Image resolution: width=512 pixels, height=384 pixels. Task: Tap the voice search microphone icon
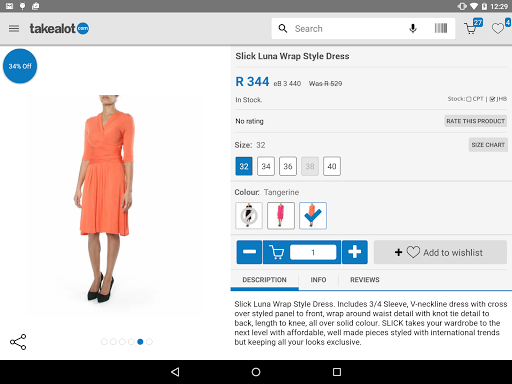413,29
